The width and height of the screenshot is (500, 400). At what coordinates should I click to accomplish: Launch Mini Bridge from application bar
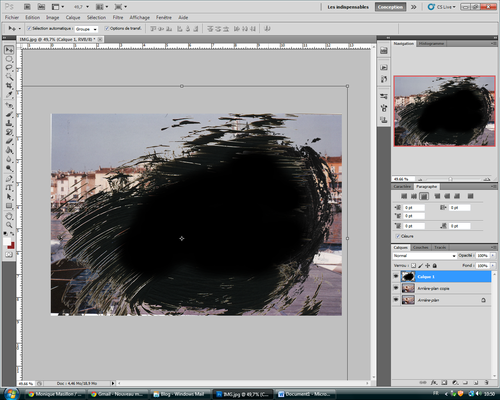(41, 7)
